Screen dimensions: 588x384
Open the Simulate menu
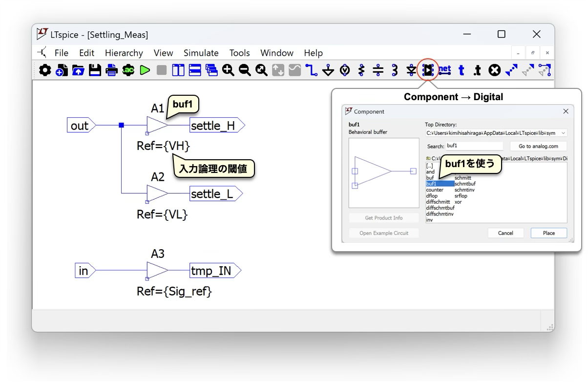point(201,53)
